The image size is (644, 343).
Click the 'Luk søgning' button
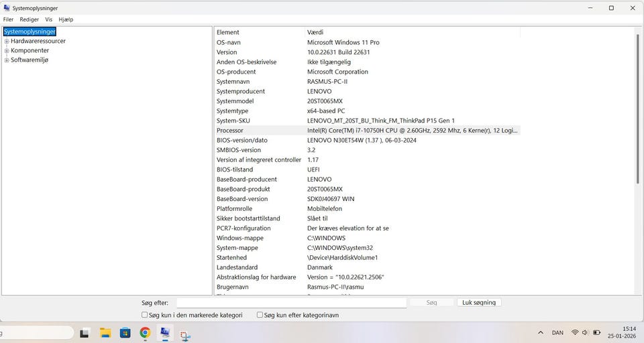tap(479, 303)
